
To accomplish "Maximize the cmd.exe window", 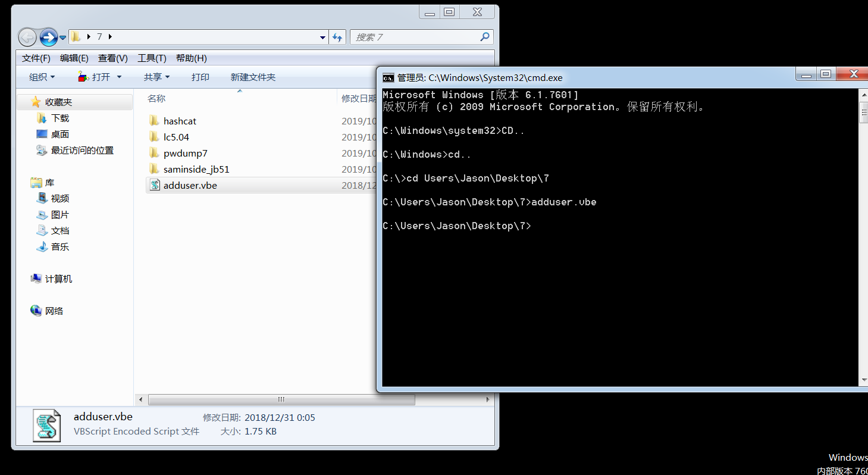I will coord(825,74).
